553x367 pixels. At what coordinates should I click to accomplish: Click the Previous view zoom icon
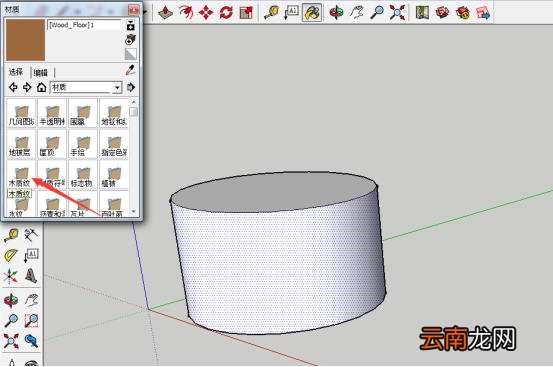point(31,341)
